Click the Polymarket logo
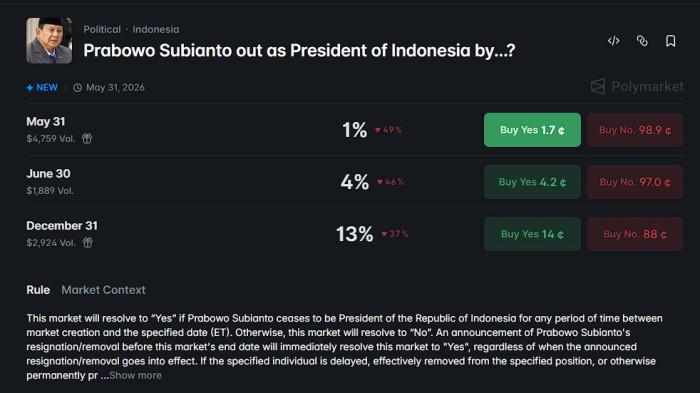700x393 pixels. point(637,86)
